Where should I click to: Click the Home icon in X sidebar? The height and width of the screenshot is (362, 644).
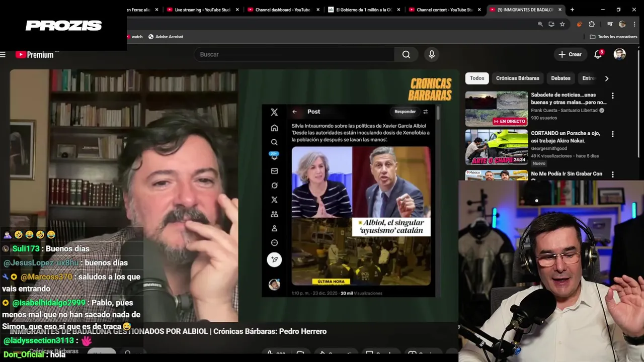(x=274, y=128)
